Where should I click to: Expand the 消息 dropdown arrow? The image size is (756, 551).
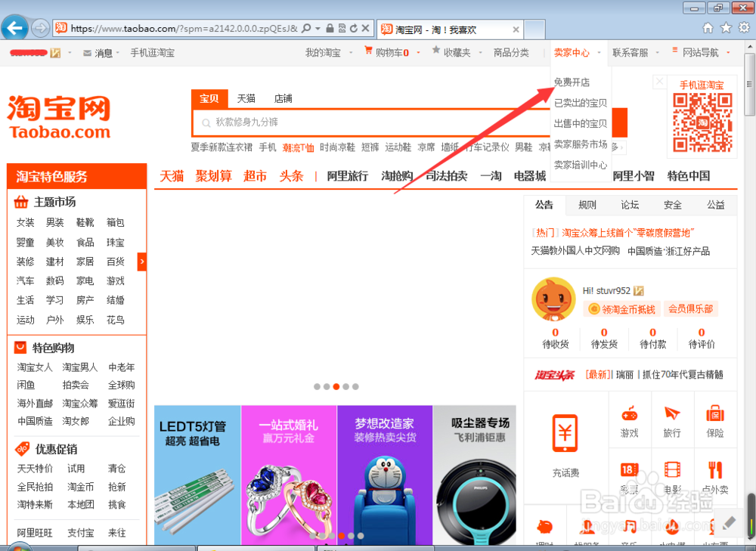(118, 53)
